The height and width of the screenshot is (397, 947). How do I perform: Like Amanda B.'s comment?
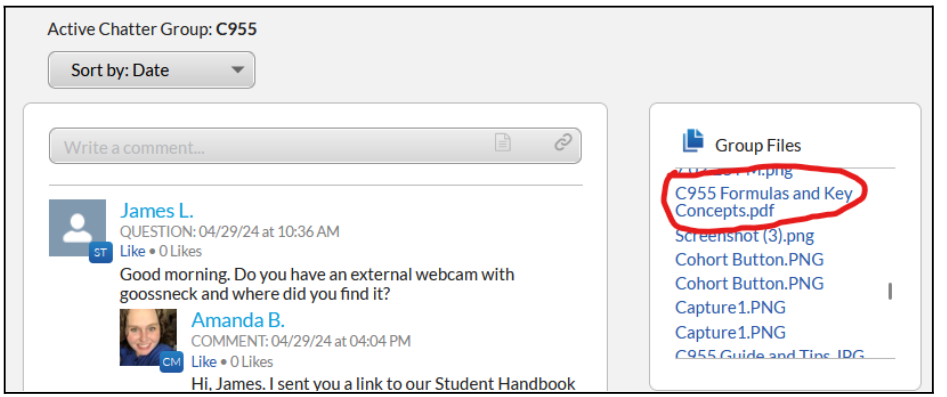(204, 361)
